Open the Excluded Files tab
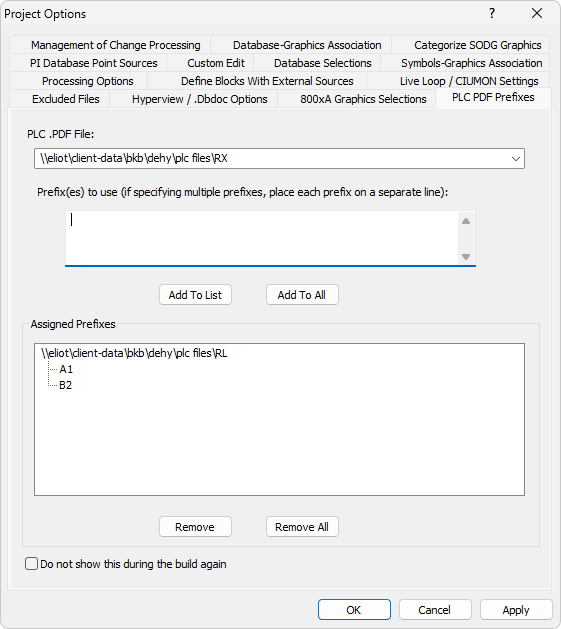This screenshot has height=629, width=561. click(60, 99)
